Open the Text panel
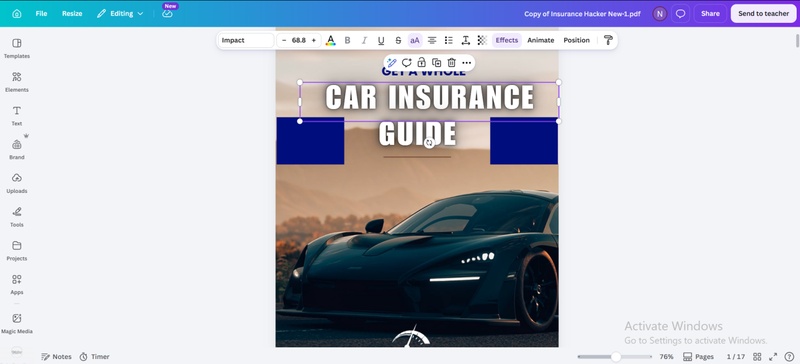This screenshot has height=364, width=800. (17, 116)
